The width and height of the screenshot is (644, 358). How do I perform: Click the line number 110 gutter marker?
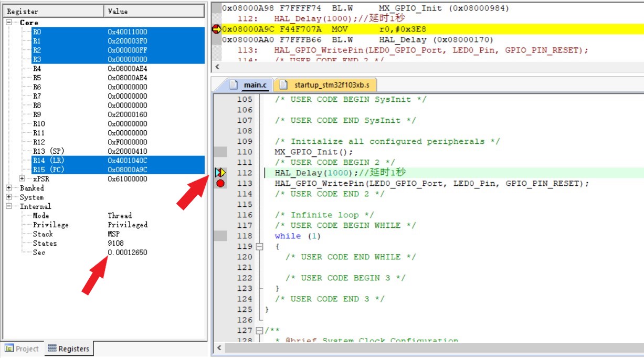click(220, 152)
